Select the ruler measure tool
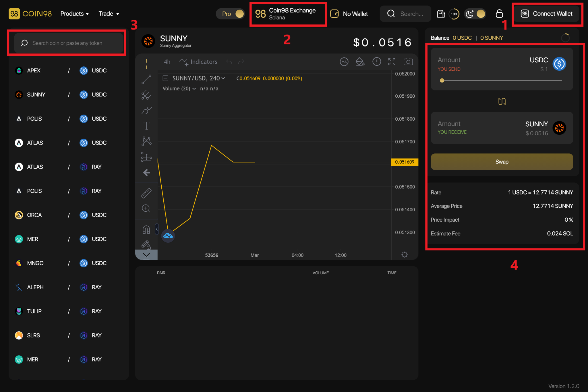The width and height of the screenshot is (588, 392). [146, 193]
